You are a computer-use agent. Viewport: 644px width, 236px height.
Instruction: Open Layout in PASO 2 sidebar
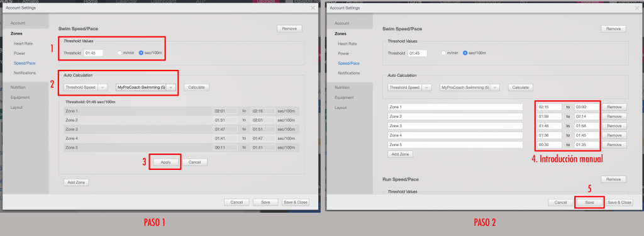click(x=340, y=108)
